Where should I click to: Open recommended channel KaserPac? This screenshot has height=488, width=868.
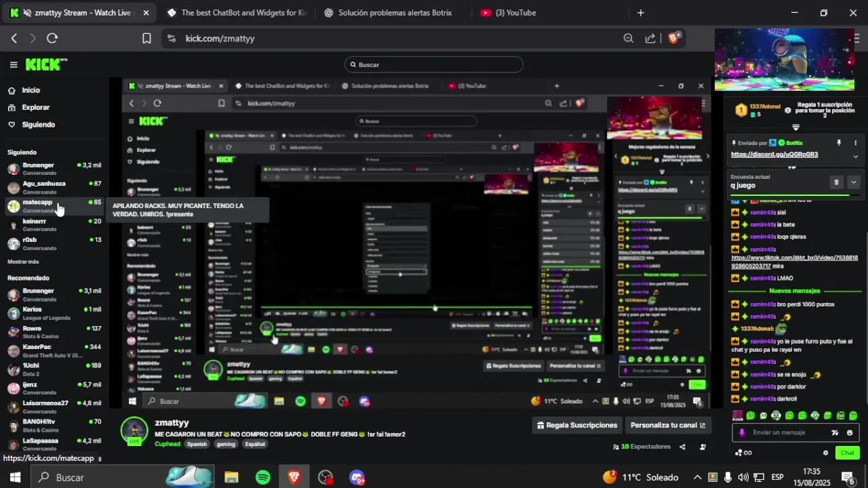click(54, 350)
